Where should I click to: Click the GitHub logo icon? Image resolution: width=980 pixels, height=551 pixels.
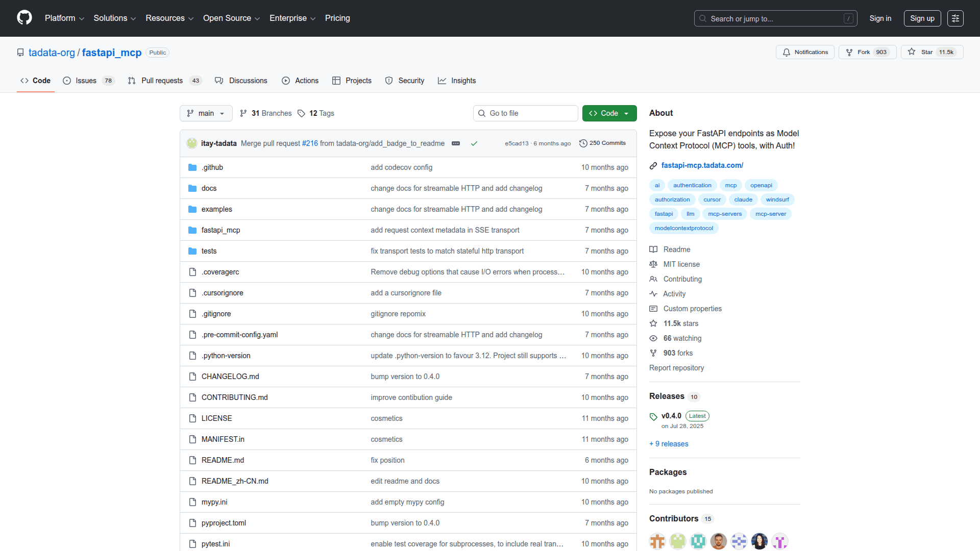click(24, 18)
